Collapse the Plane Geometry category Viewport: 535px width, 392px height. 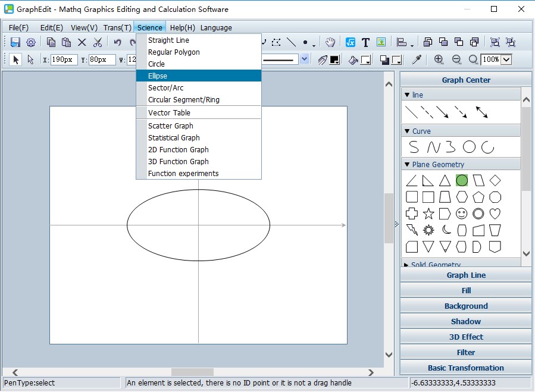[406, 164]
